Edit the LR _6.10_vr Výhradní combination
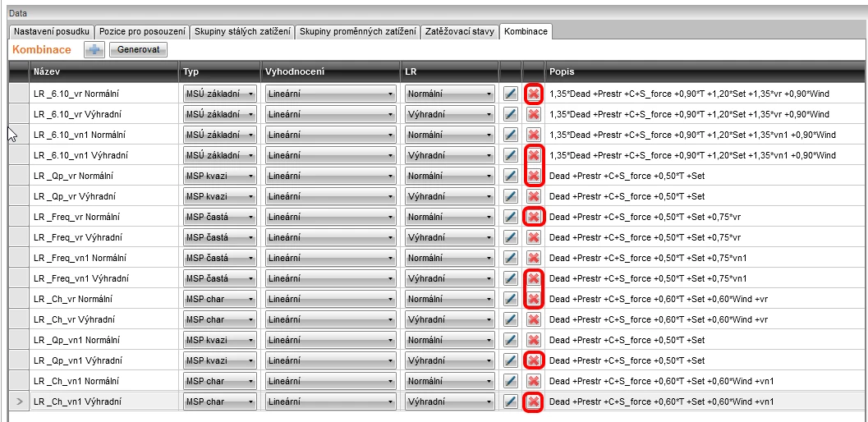The width and height of the screenshot is (868, 422). coord(511,115)
